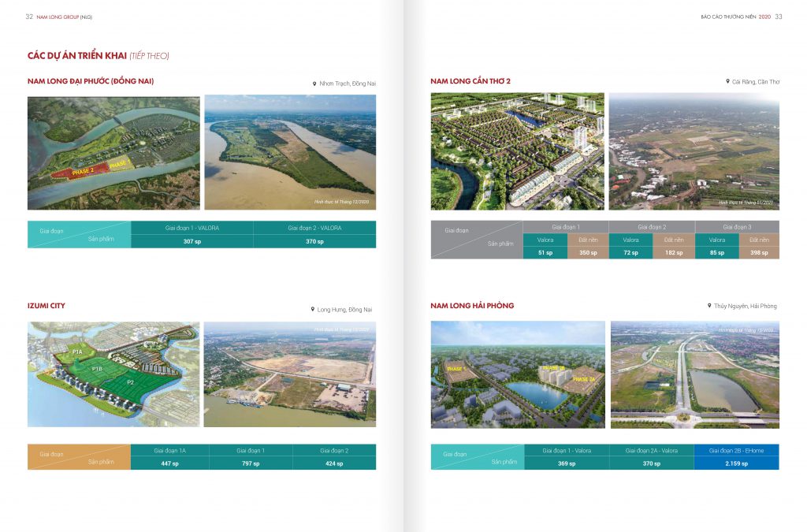This screenshot has height=532, width=807.
Task: Select the 370 sp cell in Đại Phước table
Action: coord(314,241)
